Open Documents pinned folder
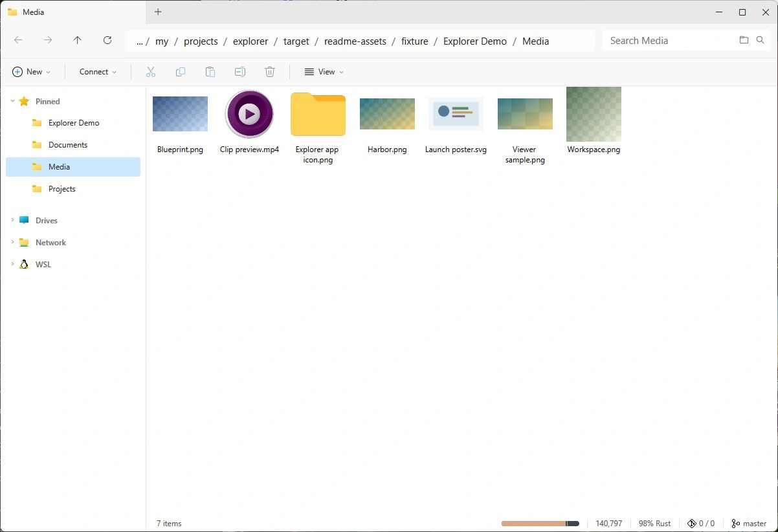 (x=73, y=145)
